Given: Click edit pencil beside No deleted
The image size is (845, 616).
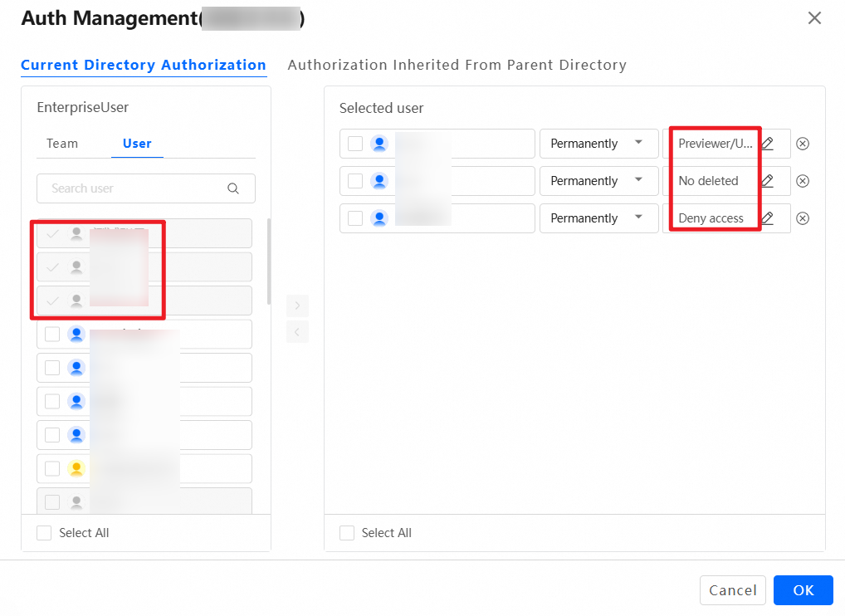Looking at the screenshot, I should pos(767,181).
